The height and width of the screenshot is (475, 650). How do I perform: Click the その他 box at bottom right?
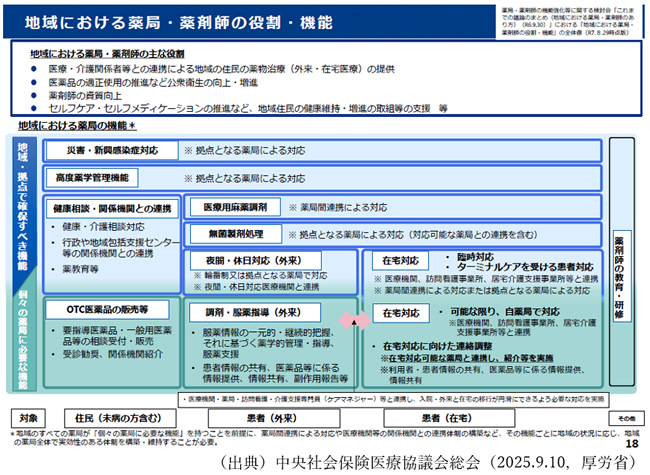pos(626,416)
